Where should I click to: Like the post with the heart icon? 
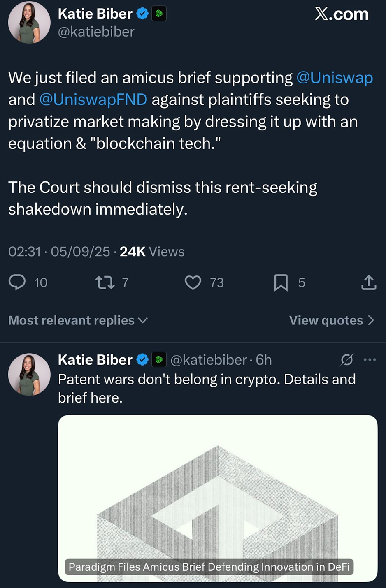193,282
